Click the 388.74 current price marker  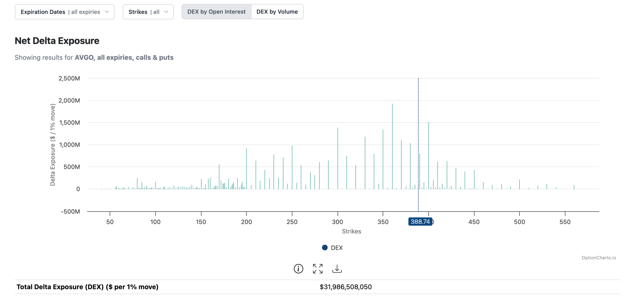[420, 222]
